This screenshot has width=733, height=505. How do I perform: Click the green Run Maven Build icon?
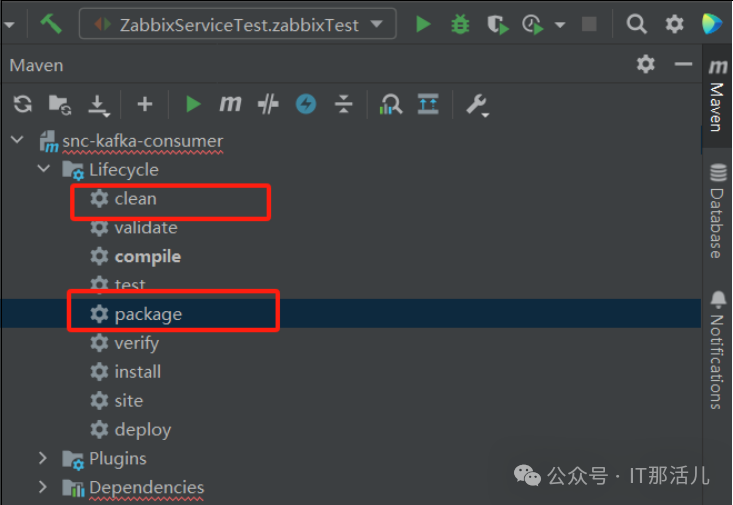[193, 104]
